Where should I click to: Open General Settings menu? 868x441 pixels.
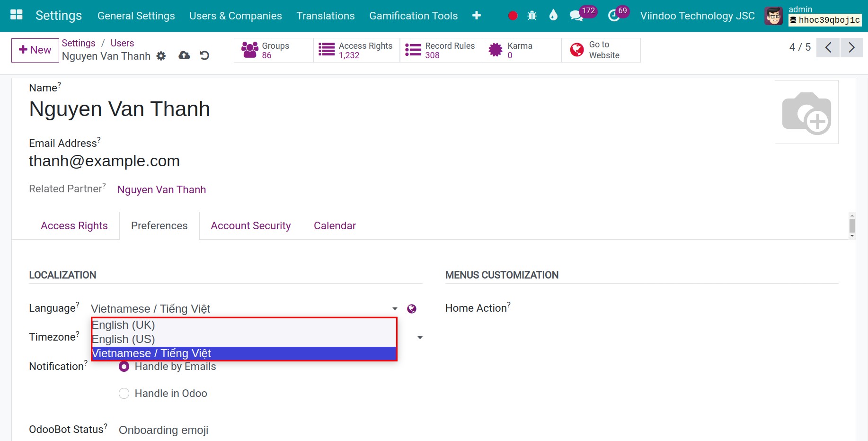[136, 16]
